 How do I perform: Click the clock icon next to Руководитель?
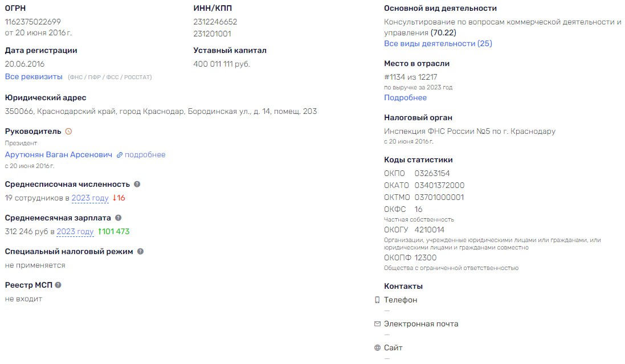pos(68,131)
